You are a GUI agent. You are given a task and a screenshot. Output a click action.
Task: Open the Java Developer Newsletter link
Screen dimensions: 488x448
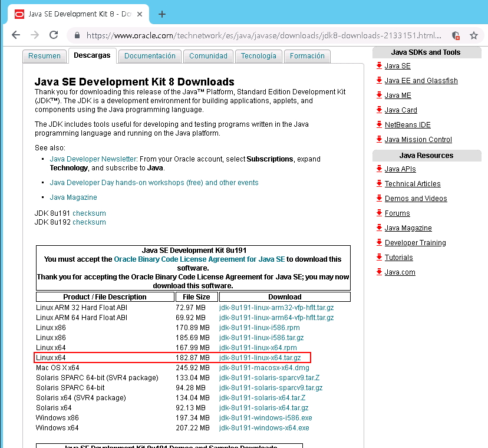[93, 159]
